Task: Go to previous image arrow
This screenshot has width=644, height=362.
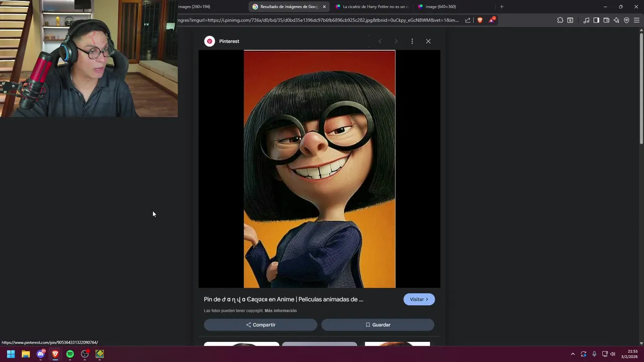Action: [380, 41]
